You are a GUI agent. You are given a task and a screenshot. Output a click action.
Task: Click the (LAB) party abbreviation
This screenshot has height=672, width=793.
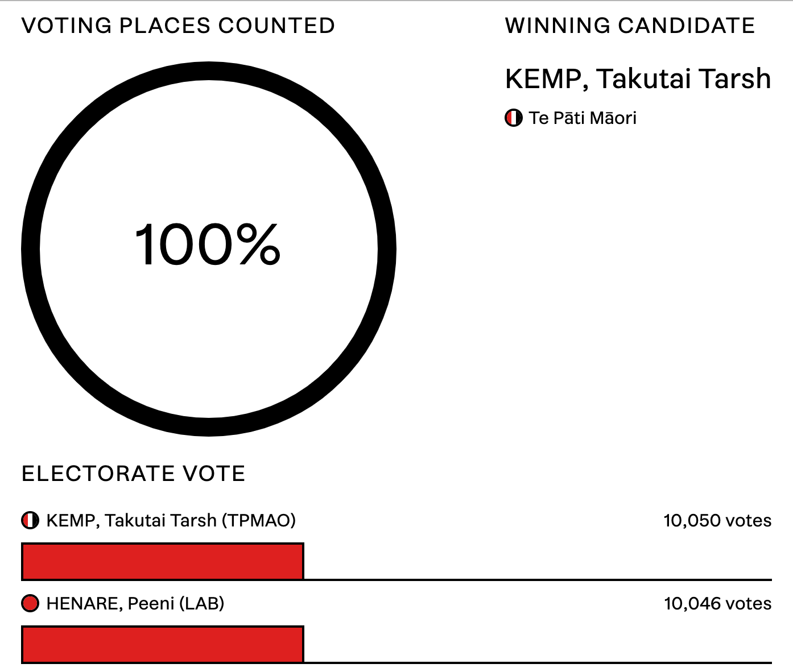[201, 603]
